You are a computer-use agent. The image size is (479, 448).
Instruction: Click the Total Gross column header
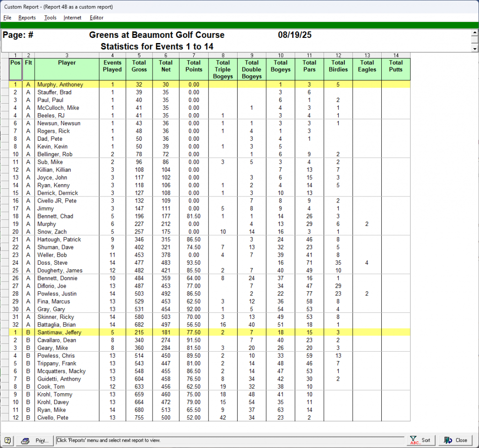click(x=139, y=66)
